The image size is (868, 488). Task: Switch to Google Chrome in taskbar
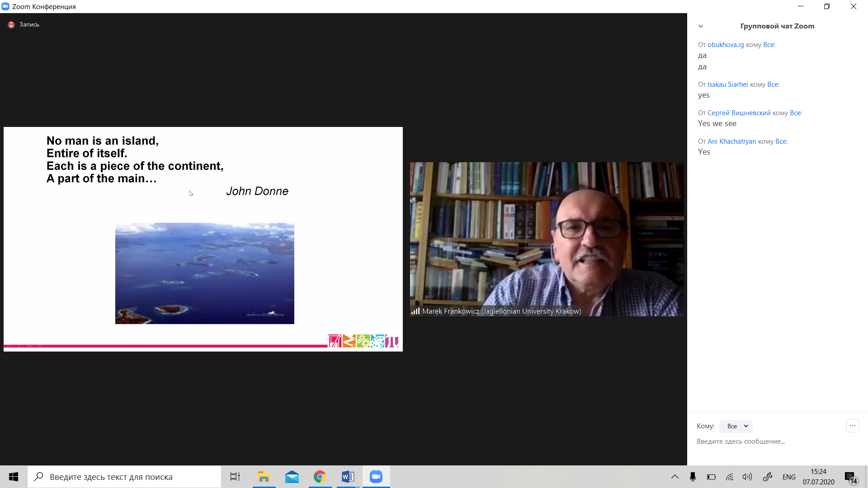tap(320, 477)
